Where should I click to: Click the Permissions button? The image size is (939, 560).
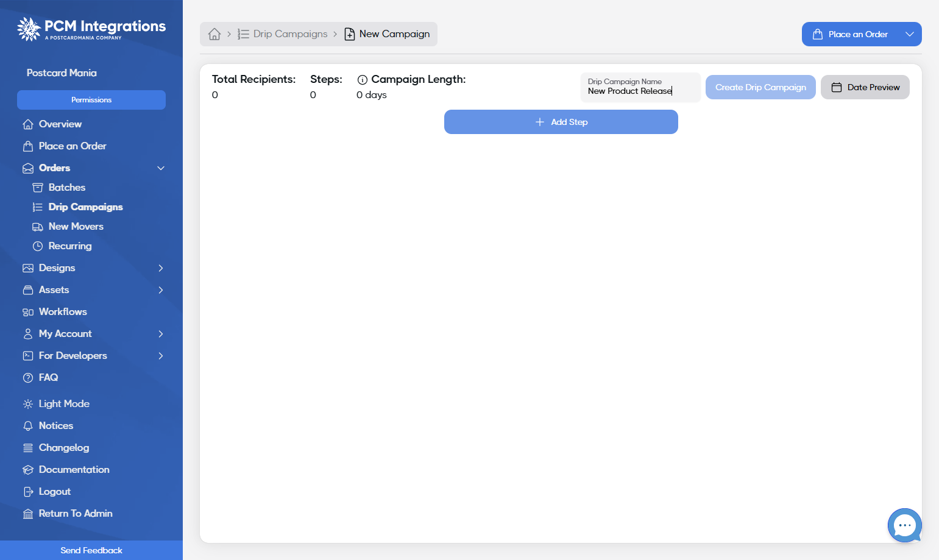[x=91, y=100]
